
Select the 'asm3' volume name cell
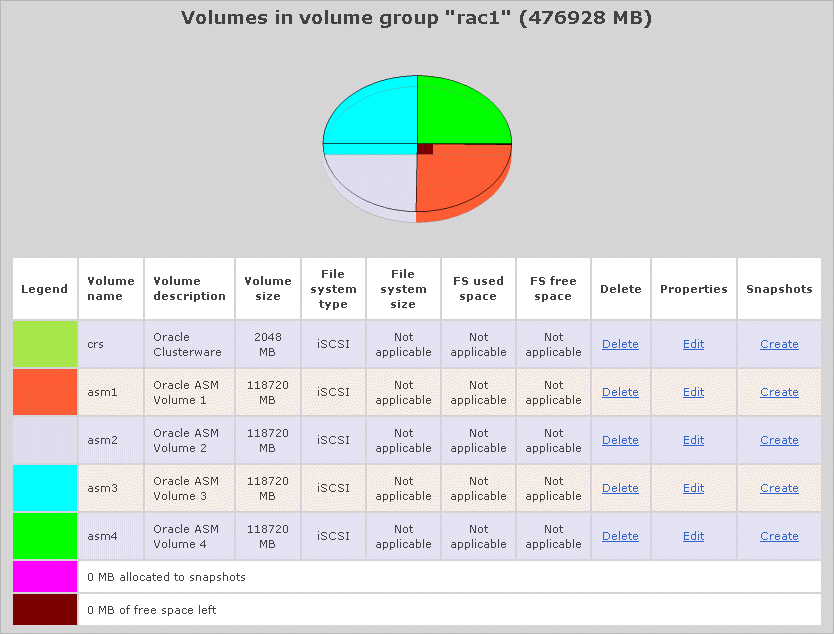[x=111, y=488]
